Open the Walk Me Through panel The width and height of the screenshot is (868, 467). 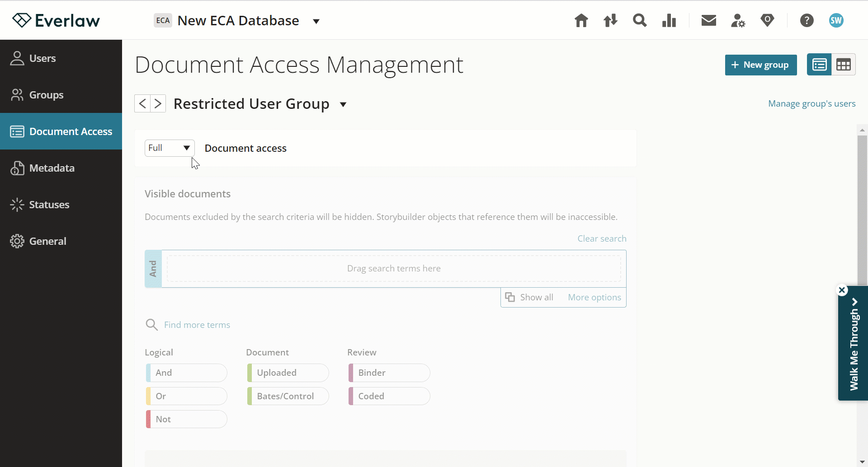click(854, 344)
